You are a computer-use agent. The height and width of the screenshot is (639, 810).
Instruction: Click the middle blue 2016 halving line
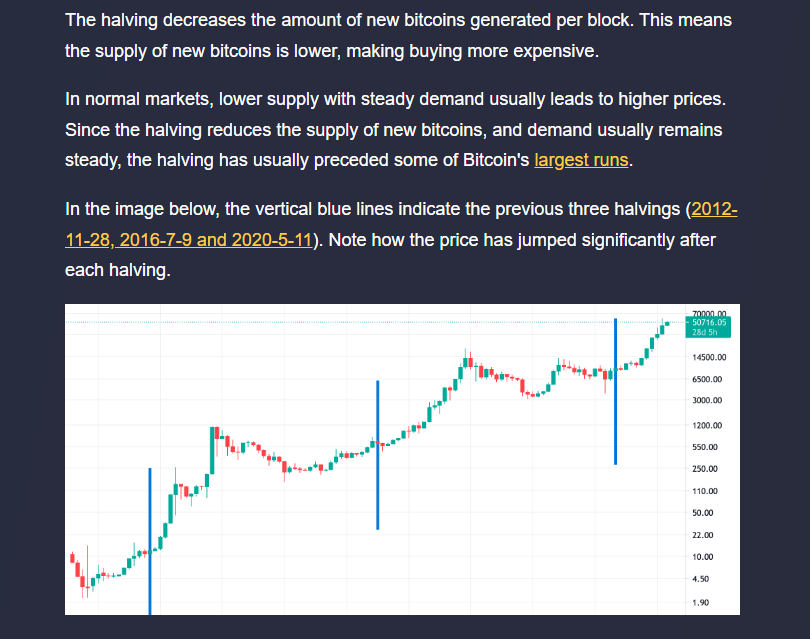pos(378,455)
